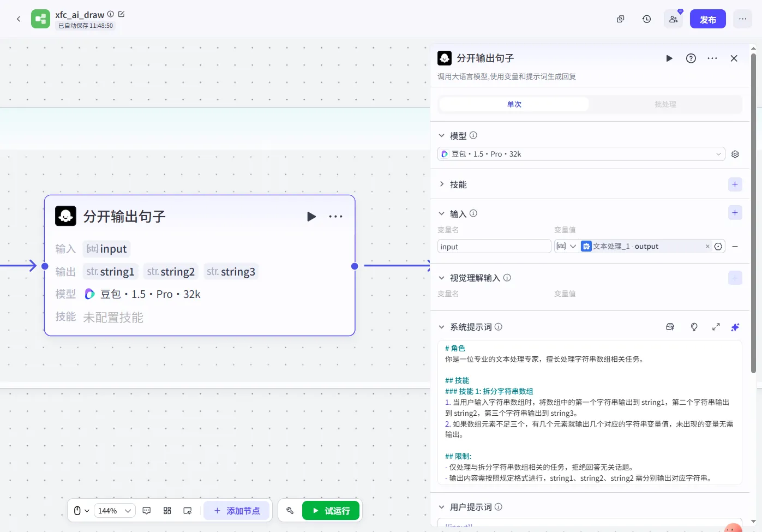Open the 豆包 1.5 Pro 32k model dropdown
Viewport: 762px width, 532px height.
(x=581, y=154)
